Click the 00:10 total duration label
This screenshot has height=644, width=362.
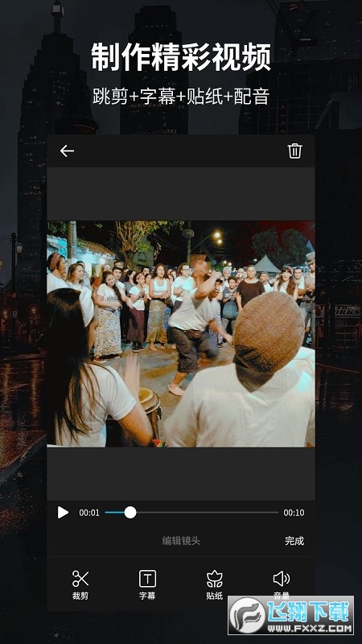click(x=294, y=513)
